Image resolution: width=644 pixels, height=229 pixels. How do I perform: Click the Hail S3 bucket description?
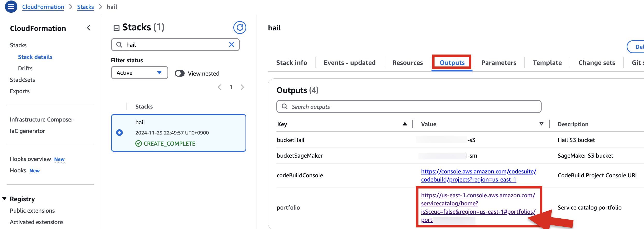(x=576, y=140)
